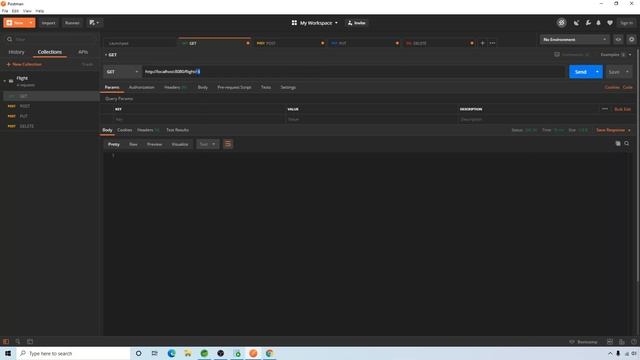640x360 pixels.
Task: Open the Save button dropdown arrow
Action: [x=627, y=72]
